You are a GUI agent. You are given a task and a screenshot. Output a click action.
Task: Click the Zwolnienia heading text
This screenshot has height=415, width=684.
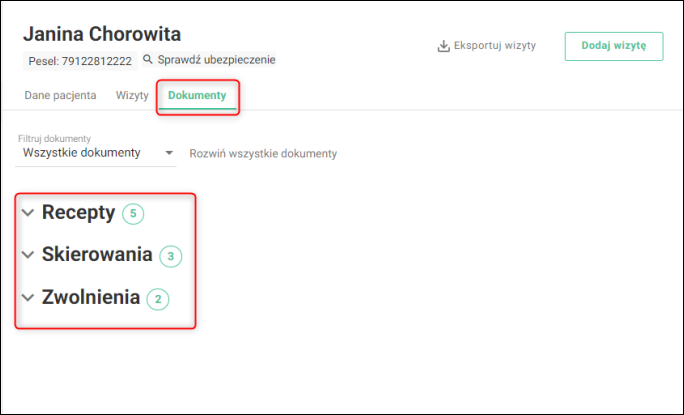pyautogui.click(x=91, y=297)
